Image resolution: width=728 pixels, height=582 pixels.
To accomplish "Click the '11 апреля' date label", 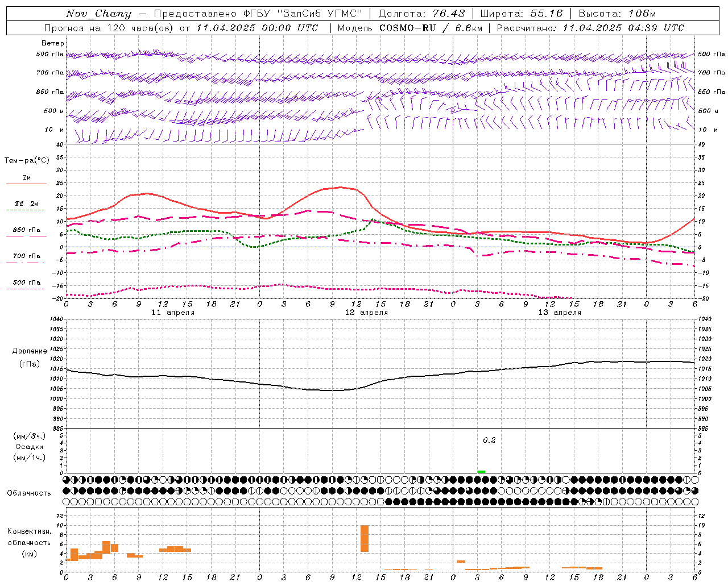I will tap(173, 313).
